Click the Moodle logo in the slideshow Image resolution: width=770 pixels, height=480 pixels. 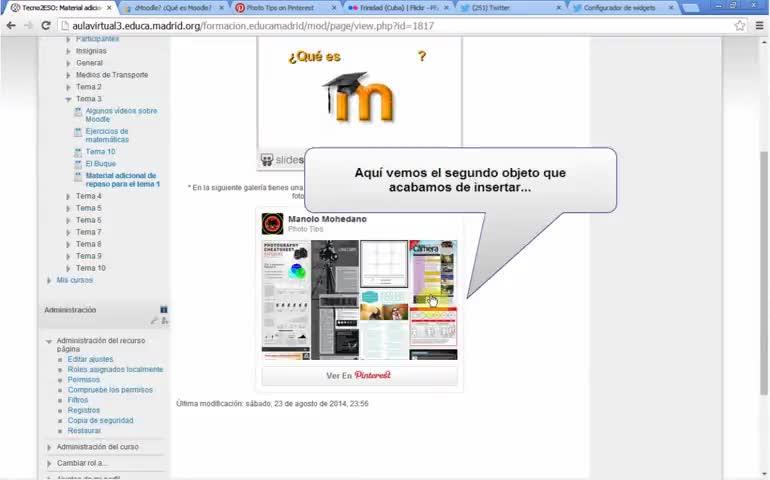(x=359, y=97)
